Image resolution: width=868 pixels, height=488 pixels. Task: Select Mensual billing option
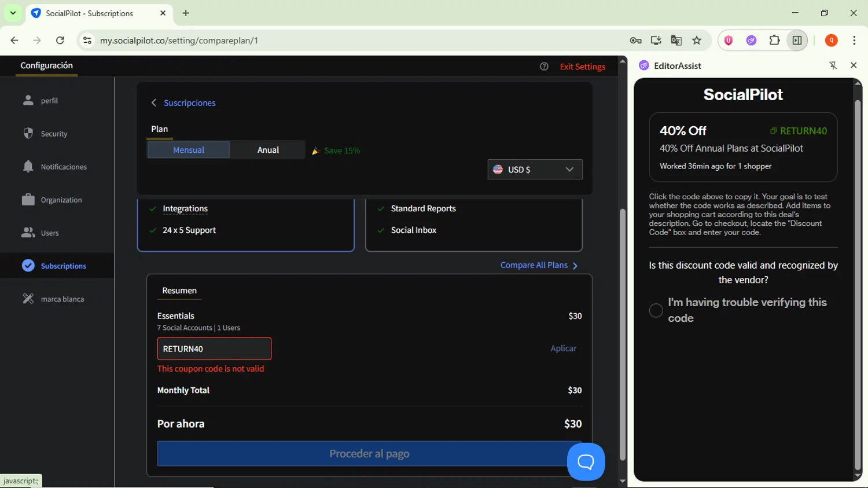coord(189,150)
